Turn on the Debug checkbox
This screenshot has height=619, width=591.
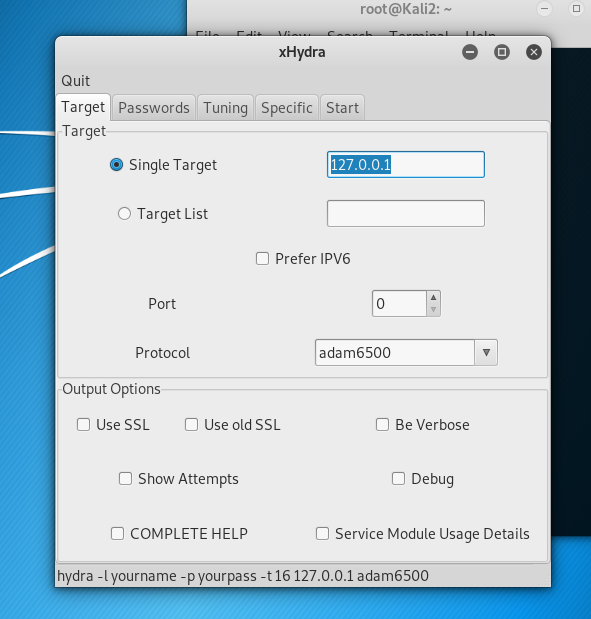click(398, 479)
